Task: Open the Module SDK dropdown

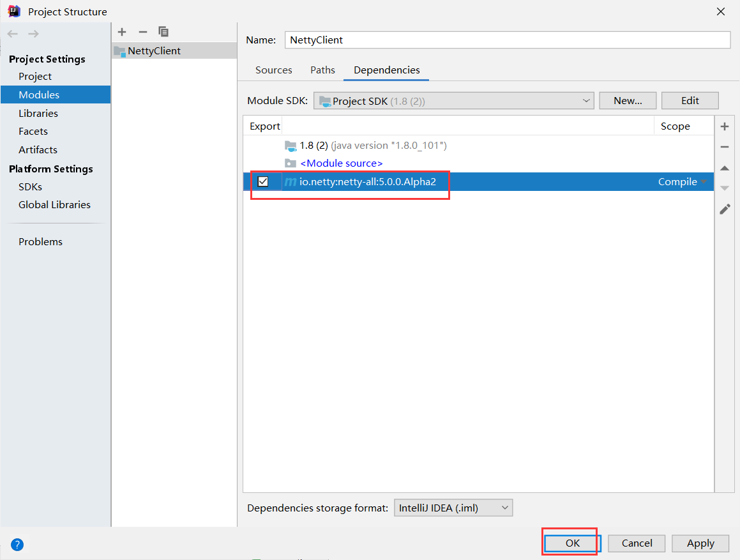Action: click(x=453, y=101)
